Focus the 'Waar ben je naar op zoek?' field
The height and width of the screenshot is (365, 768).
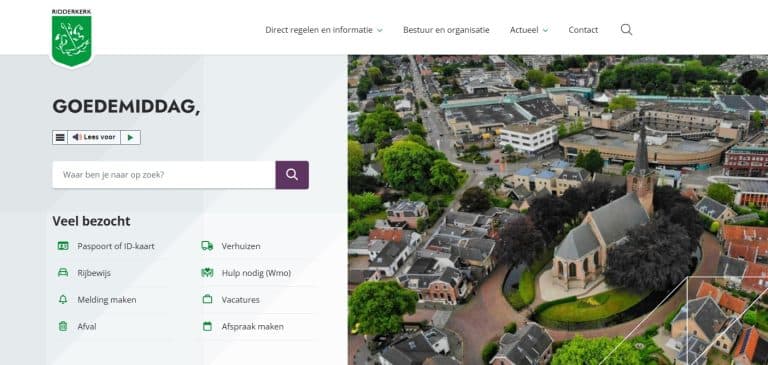pos(164,175)
